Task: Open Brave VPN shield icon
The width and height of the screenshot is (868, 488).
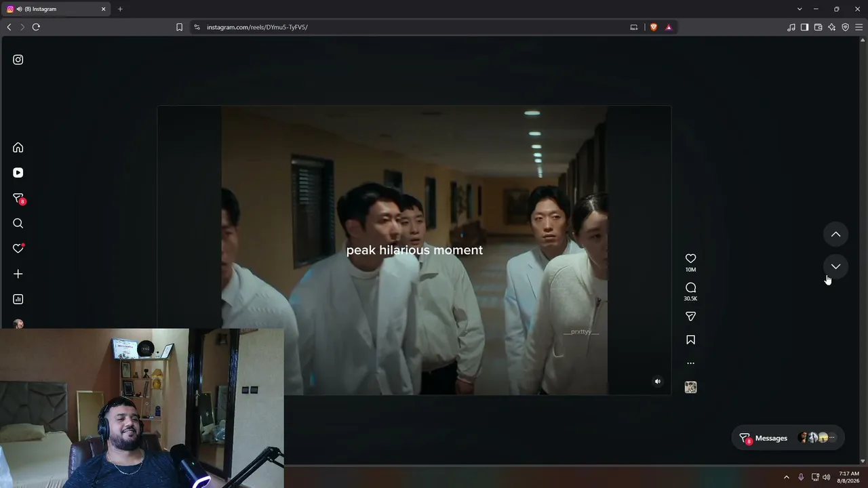Action: (x=845, y=27)
